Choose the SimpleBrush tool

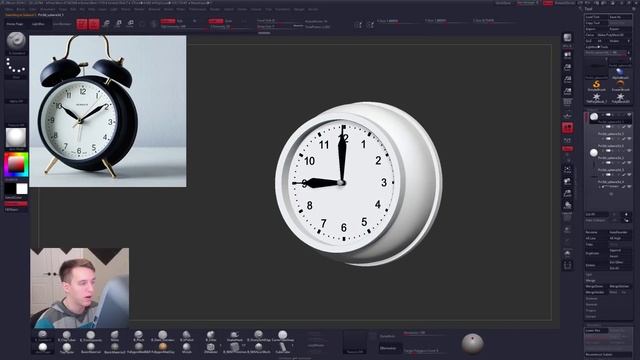(596, 85)
